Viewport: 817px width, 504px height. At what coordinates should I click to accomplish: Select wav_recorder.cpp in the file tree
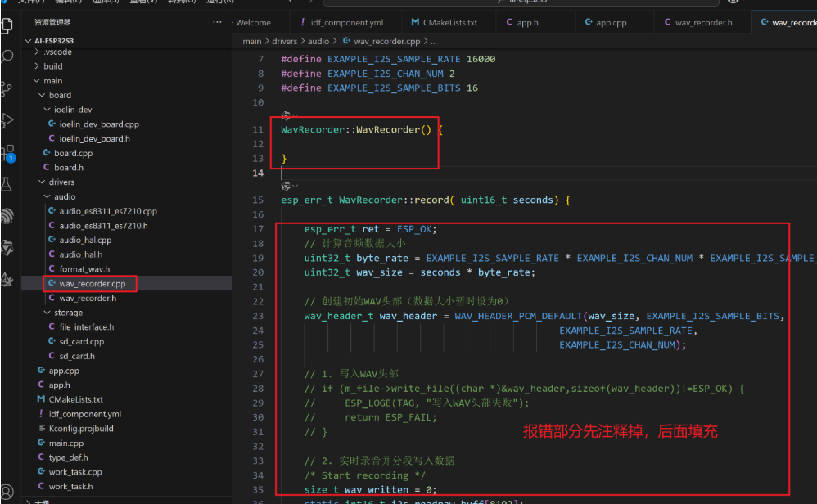point(93,284)
